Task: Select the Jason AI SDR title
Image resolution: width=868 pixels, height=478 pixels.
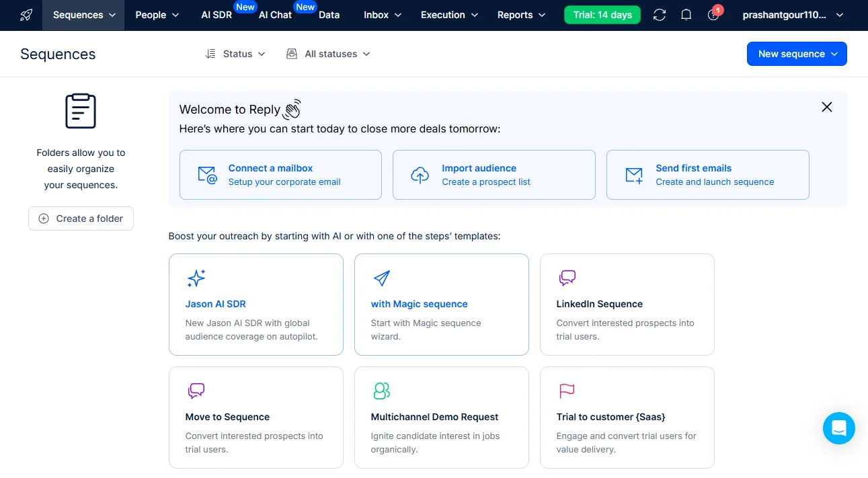Action: [x=216, y=304]
